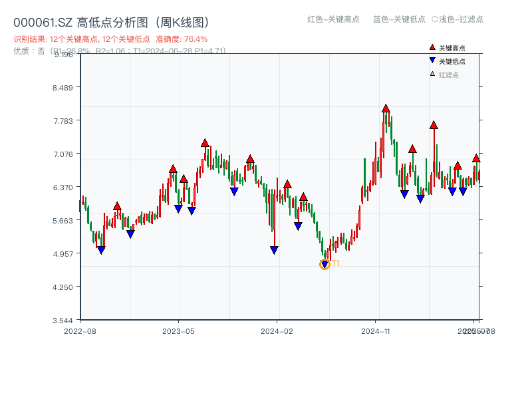Click the blue key-low marker near 2024-02
532x399 pixels.
coord(275,249)
